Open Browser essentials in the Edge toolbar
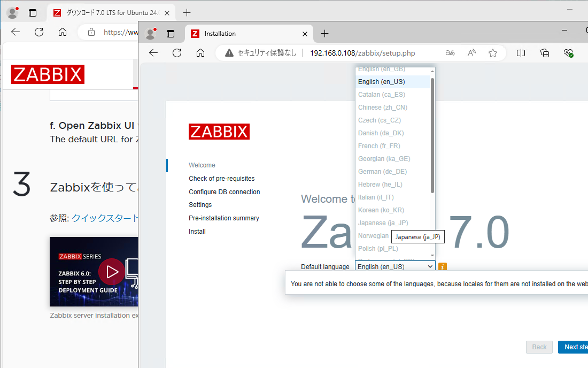This screenshot has height=368, width=588. pos(568,53)
